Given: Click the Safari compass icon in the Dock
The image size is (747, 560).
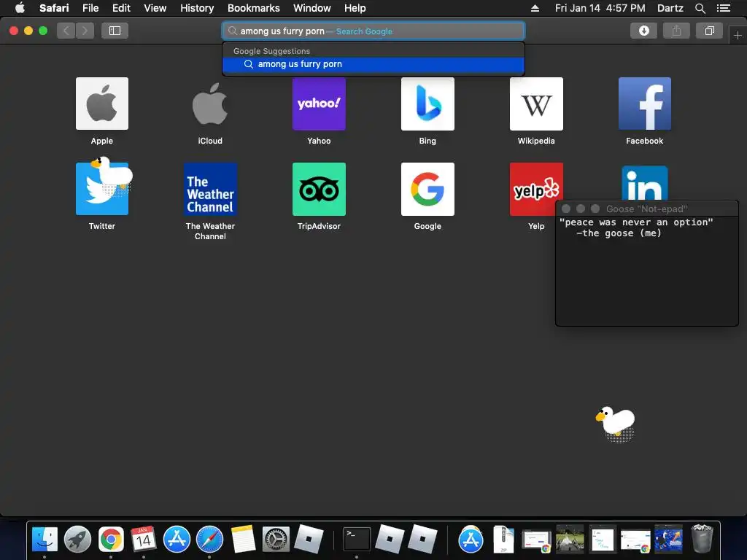Looking at the screenshot, I should point(209,540).
